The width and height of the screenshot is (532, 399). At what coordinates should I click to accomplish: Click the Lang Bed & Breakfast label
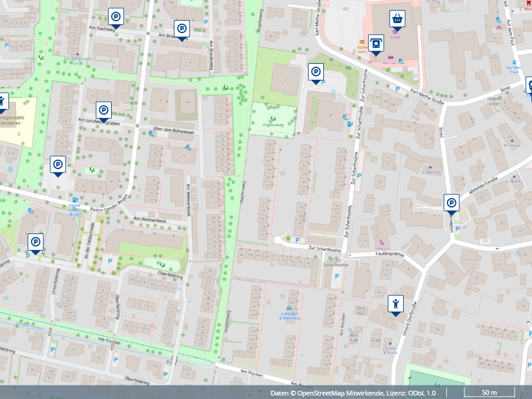[290, 316]
